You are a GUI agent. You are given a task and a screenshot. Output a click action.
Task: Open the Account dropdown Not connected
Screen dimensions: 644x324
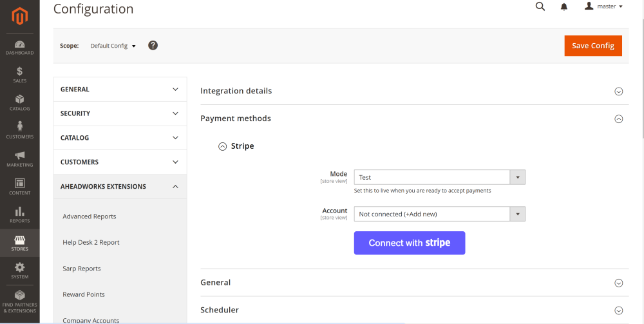[439, 214]
